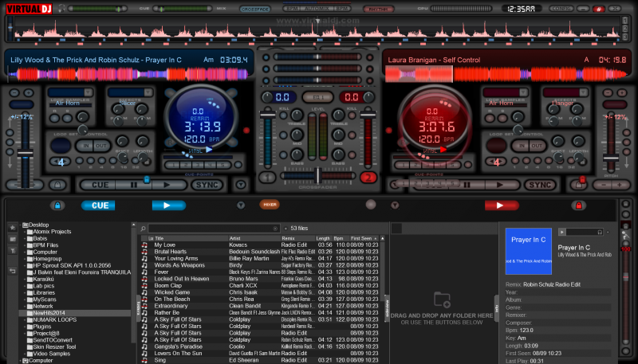
Task: Select the track Wicked Game
Action: pos(172,292)
